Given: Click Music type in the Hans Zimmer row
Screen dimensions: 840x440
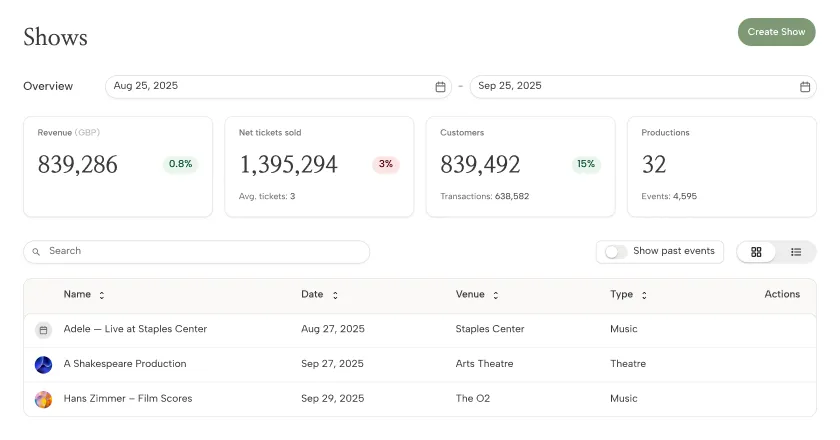Looking at the screenshot, I should pos(624,399).
